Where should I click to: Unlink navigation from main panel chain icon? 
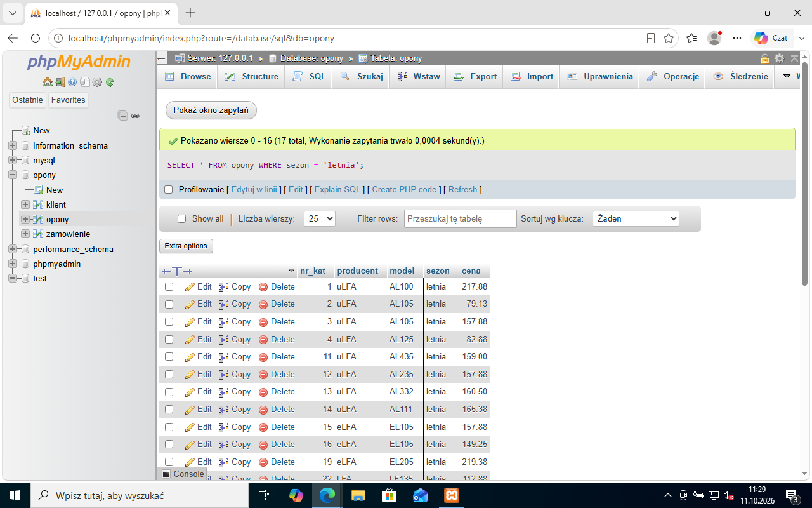[135, 116]
